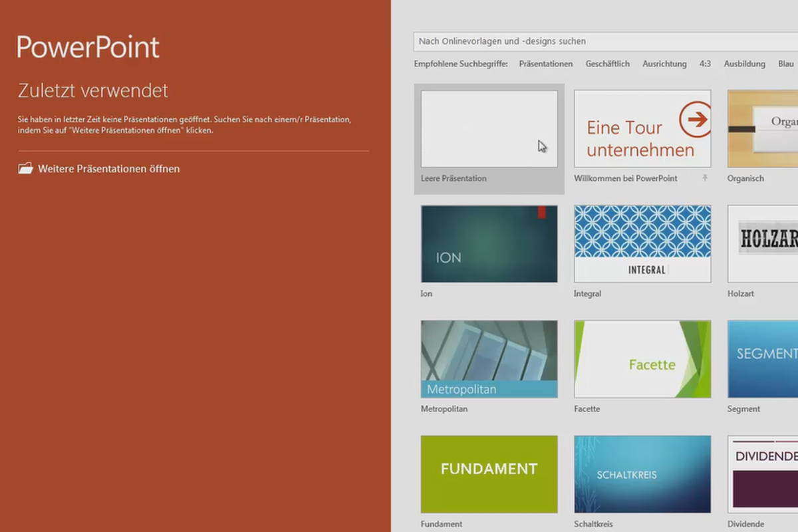
Task: Open the folder icon beside 'Weitere Präsentationen öffnen'
Action: coord(25,168)
